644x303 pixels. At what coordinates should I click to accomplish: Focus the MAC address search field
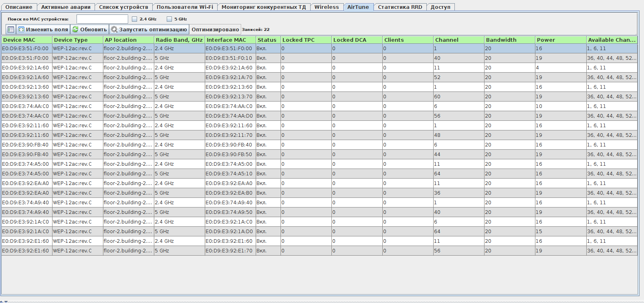click(x=102, y=19)
